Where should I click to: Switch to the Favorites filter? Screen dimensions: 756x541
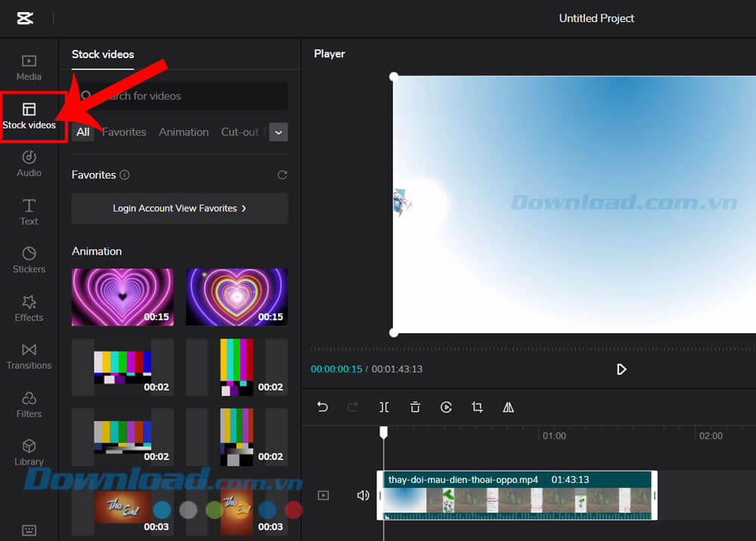123,131
